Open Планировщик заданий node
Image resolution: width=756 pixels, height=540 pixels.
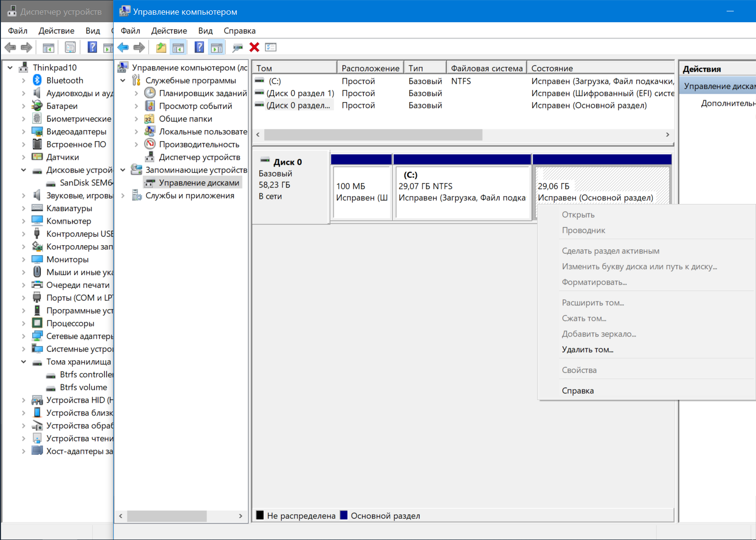[x=203, y=93]
